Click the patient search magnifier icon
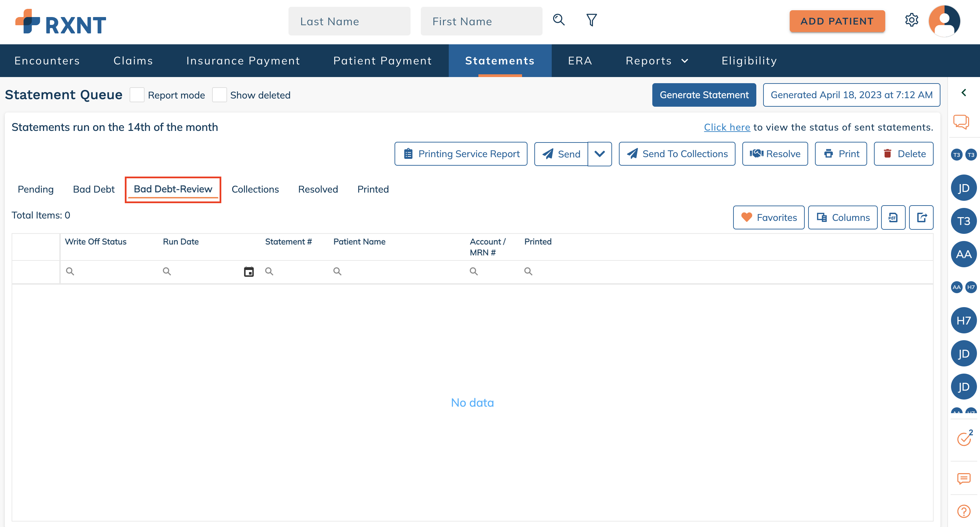 click(559, 20)
